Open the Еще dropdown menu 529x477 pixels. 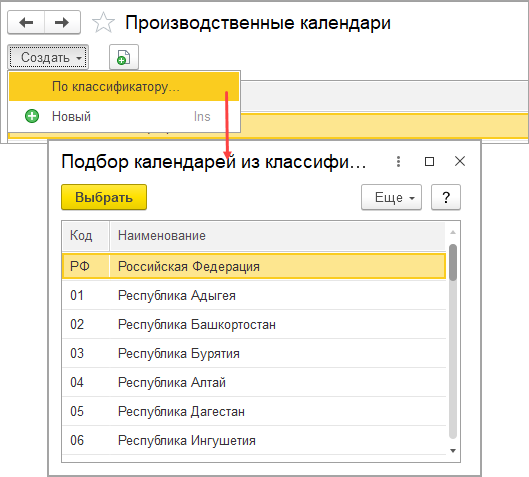(391, 197)
